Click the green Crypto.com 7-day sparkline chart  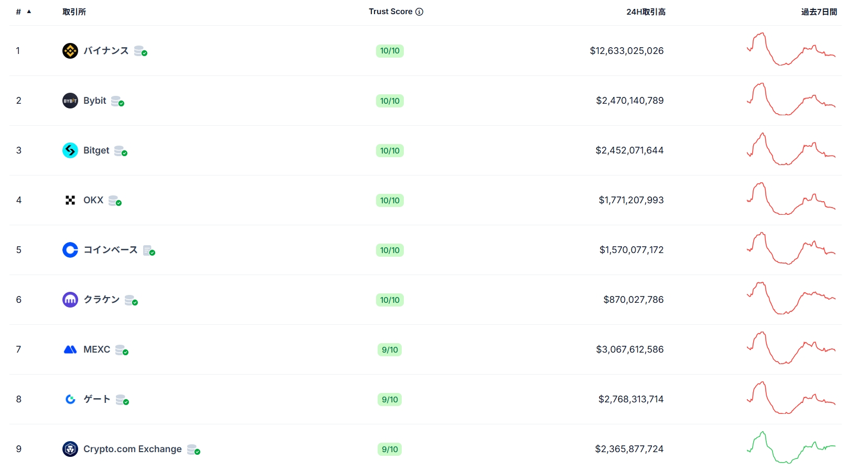pyautogui.click(x=791, y=448)
